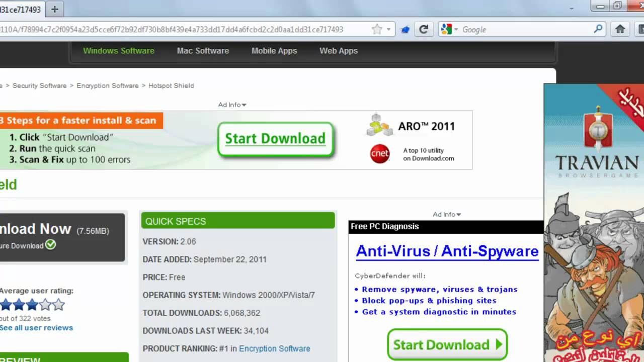Viewport: 644px width, 362px height.
Task: Click the blue pin icon beside the address bar
Action: pos(405,30)
